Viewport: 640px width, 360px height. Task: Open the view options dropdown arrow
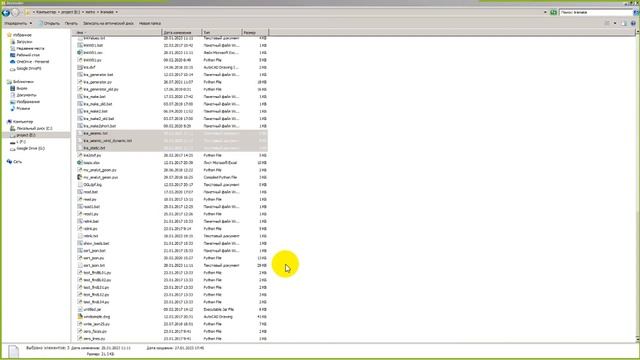[615, 23]
